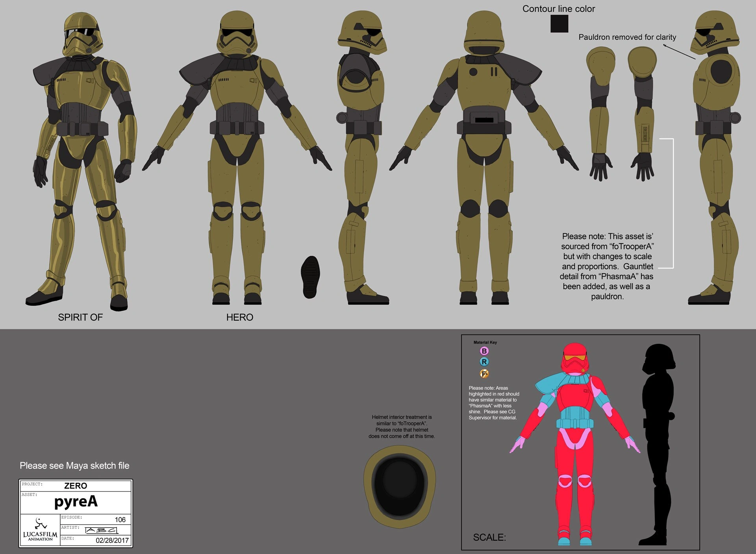This screenshot has width=756, height=554.
Task: Click the Lucasfilm Animation logo
Action: 40,530
